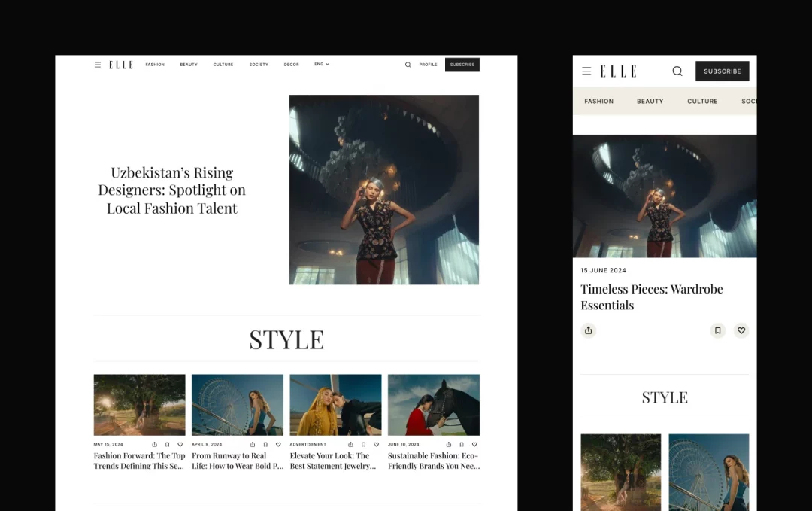
Task: Click the mobile hero chandelier photo
Action: (x=665, y=196)
